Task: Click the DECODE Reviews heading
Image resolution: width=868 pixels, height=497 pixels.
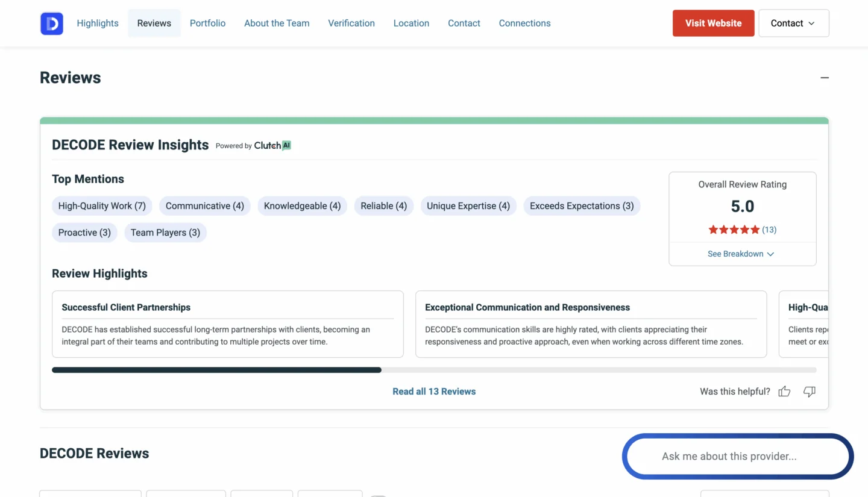Action: coord(95,454)
